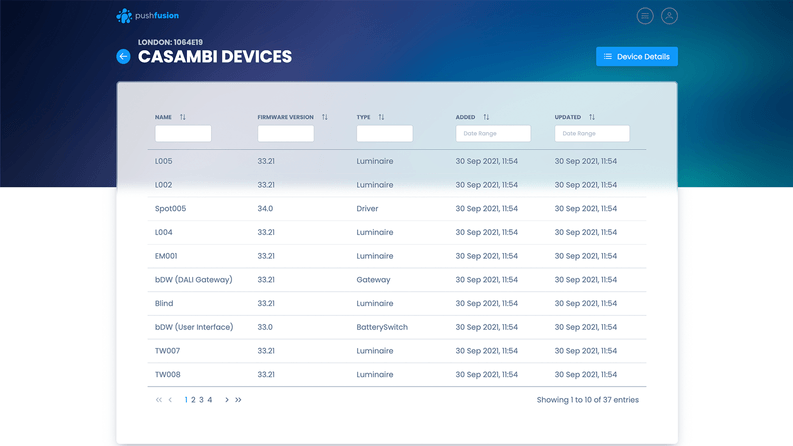Open the Added date range picker

493,133
